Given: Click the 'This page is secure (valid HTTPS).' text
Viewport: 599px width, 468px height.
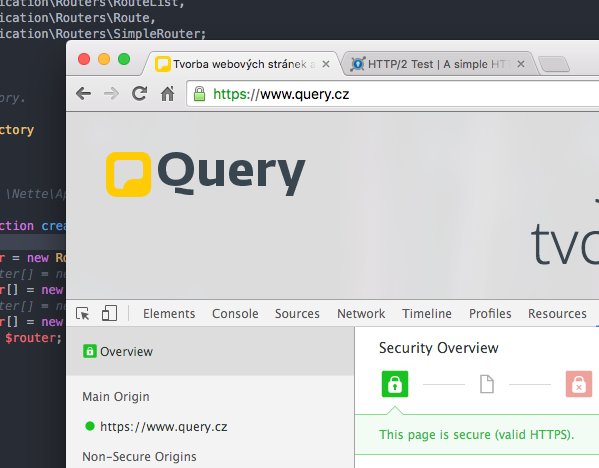Looking at the screenshot, I should tap(476, 435).
